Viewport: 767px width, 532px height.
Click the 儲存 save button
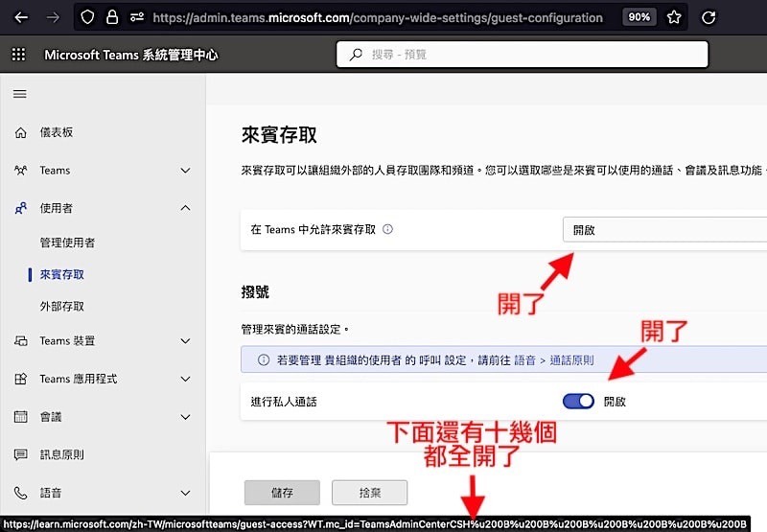pos(282,493)
